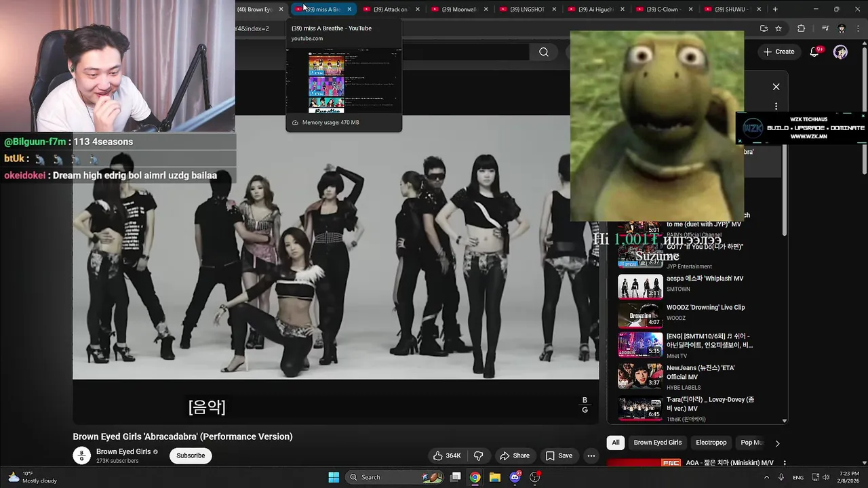Screen dimensions: 868x488
Task: Open a new Chrome tab
Action: pyautogui.click(x=775, y=9)
